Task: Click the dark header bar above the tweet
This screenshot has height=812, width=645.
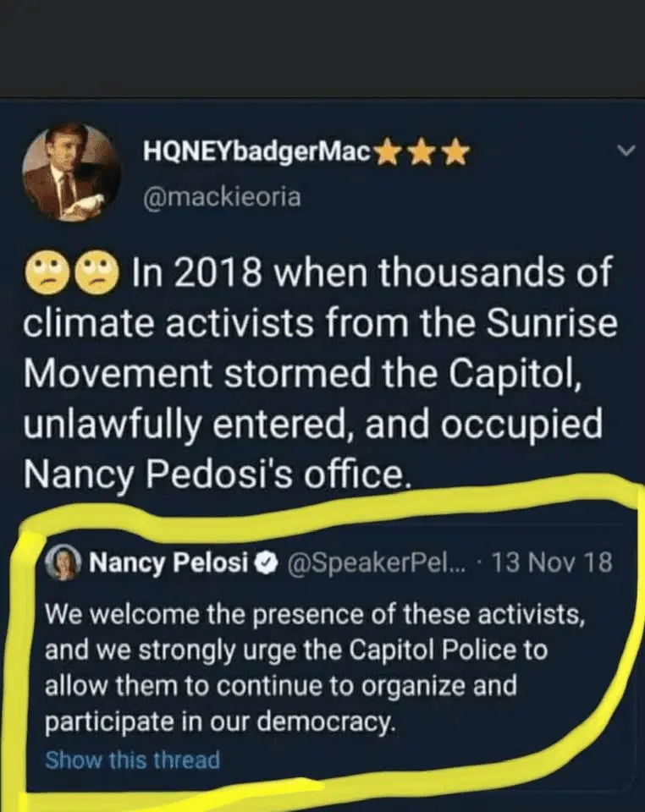Action: point(322,47)
